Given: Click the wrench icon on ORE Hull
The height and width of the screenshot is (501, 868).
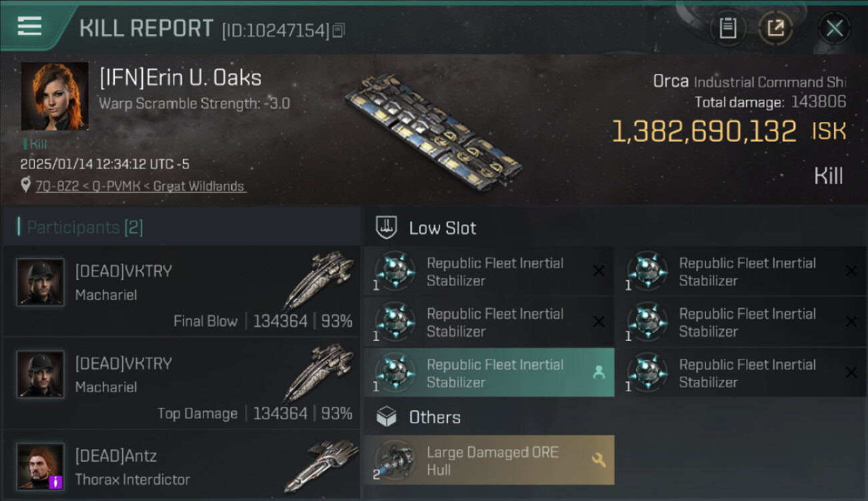Looking at the screenshot, I should click(x=598, y=460).
